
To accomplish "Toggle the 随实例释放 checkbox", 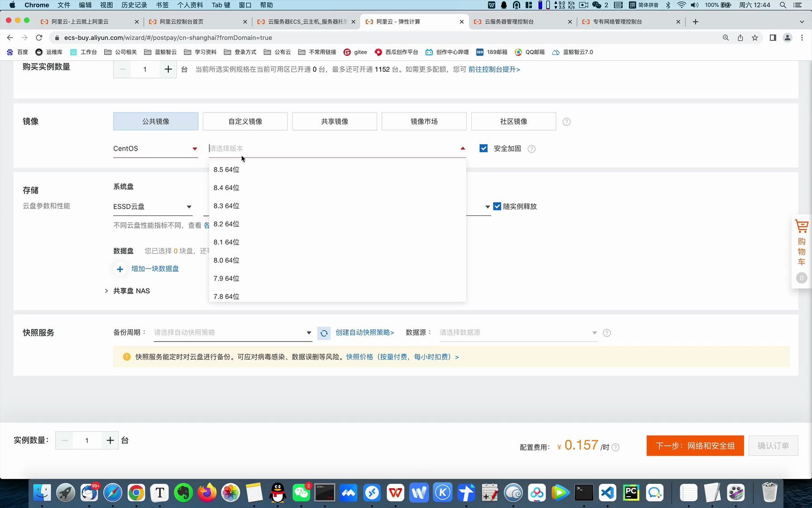I will click(x=497, y=206).
